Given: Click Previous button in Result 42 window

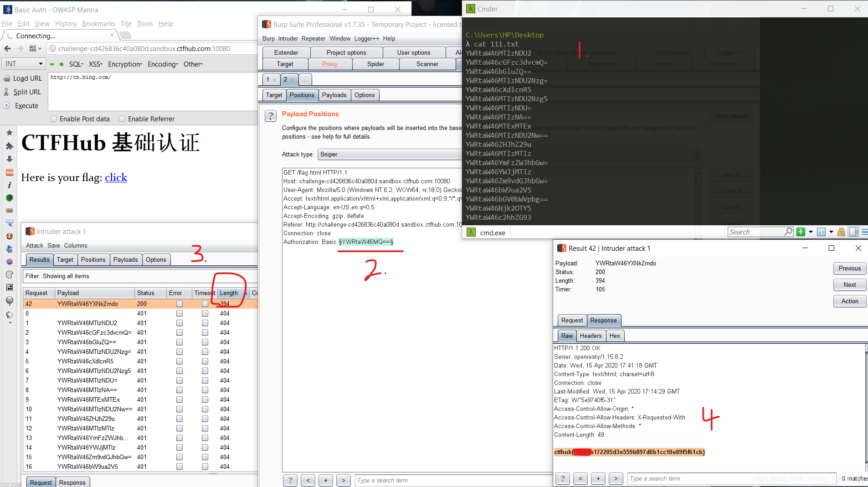Looking at the screenshot, I should (850, 268).
